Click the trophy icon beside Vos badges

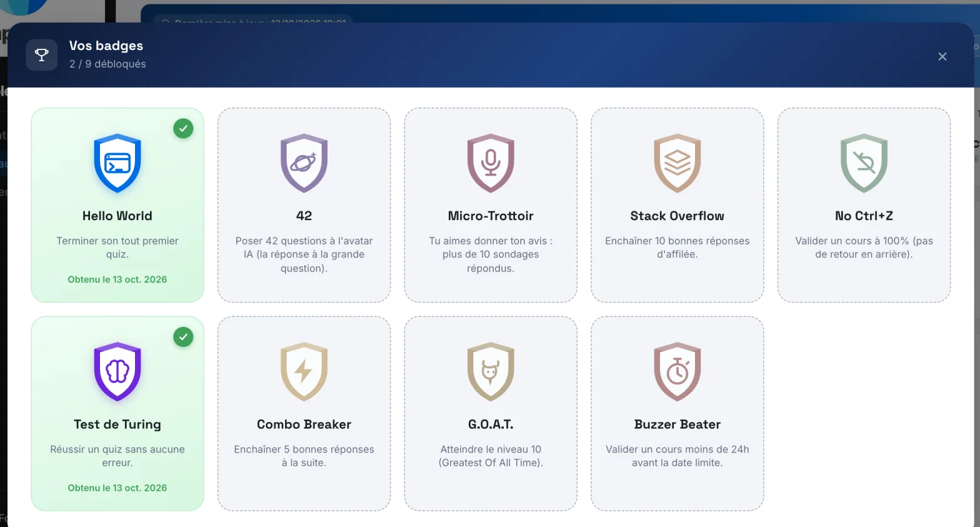42,55
